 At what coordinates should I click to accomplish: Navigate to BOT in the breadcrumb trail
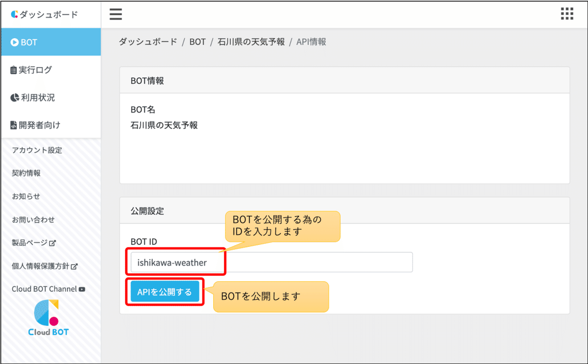pos(198,42)
